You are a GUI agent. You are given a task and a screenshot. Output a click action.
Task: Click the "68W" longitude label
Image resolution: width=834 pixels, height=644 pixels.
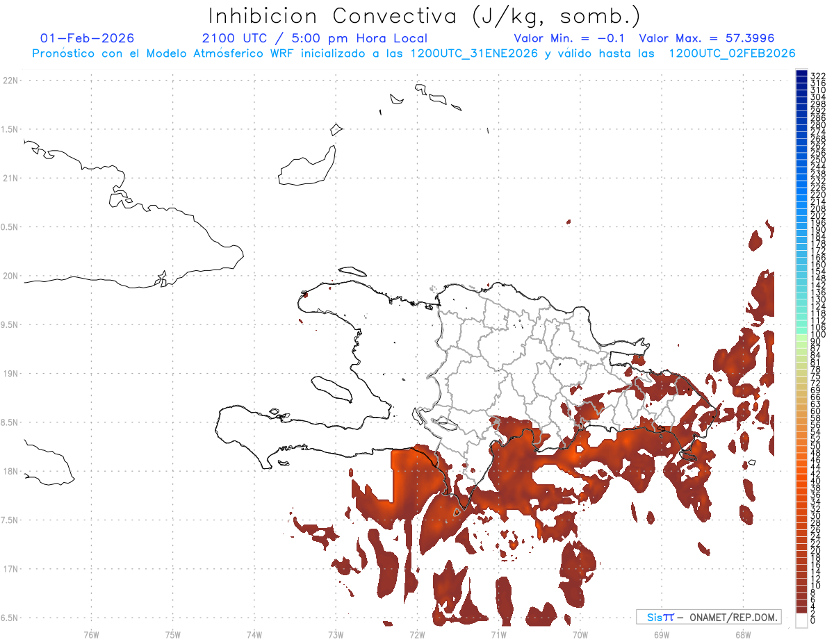pyautogui.click(x=743, y=634)
